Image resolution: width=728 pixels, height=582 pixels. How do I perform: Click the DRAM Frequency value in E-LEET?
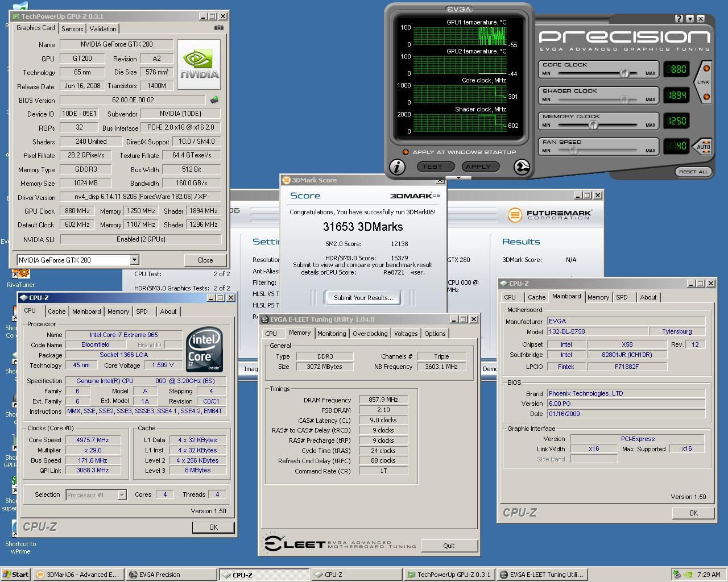point(383,400)
